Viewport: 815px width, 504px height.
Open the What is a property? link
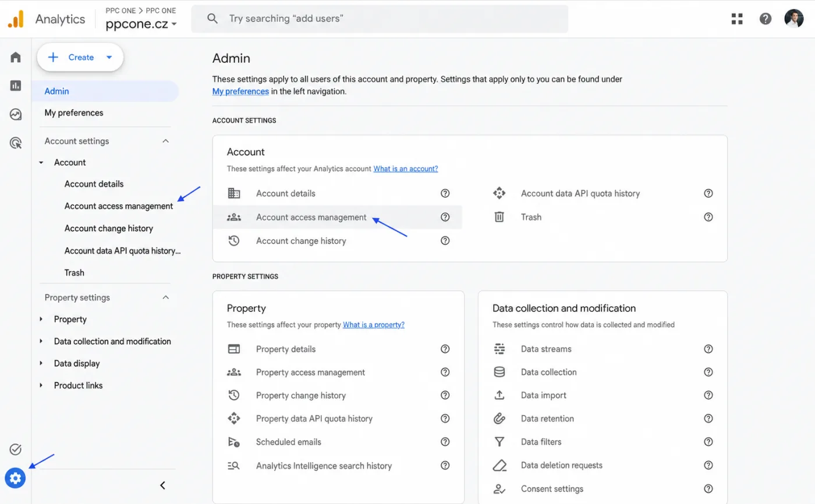click(x=374, y=325)
